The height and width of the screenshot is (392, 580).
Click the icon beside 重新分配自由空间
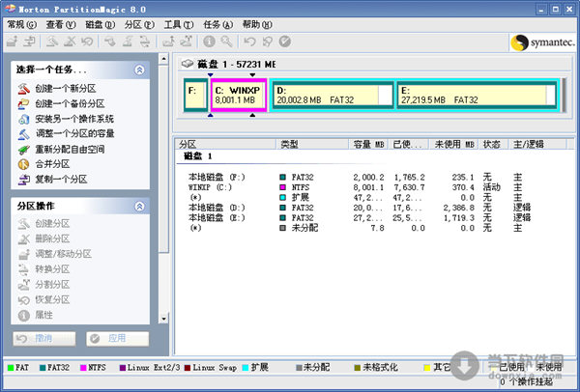pyautogui.click(x=23, y=150)
